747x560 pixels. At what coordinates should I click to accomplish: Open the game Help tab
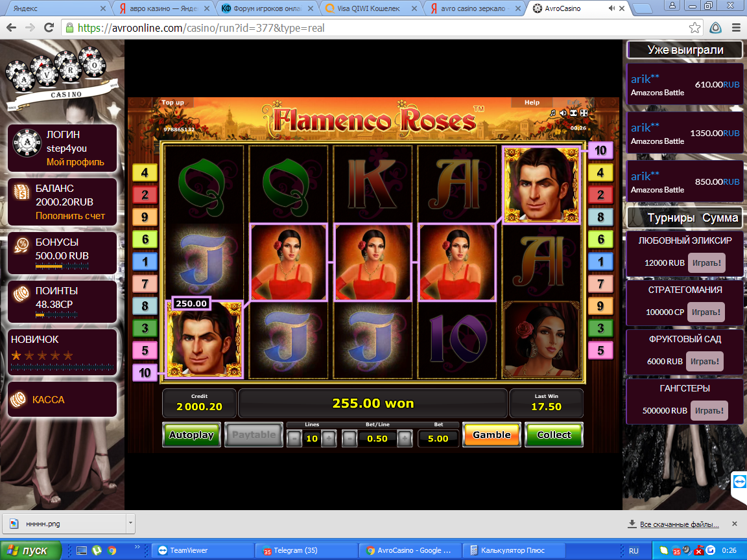pos(532,102)
